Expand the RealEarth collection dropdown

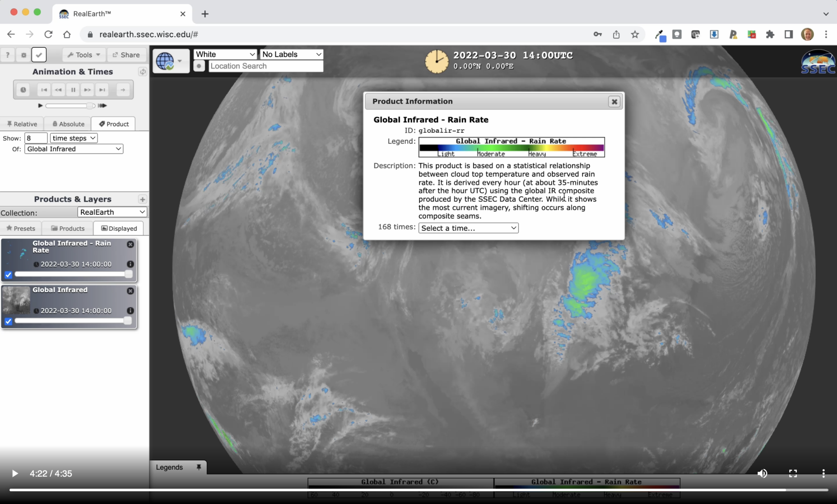[112, 212]
